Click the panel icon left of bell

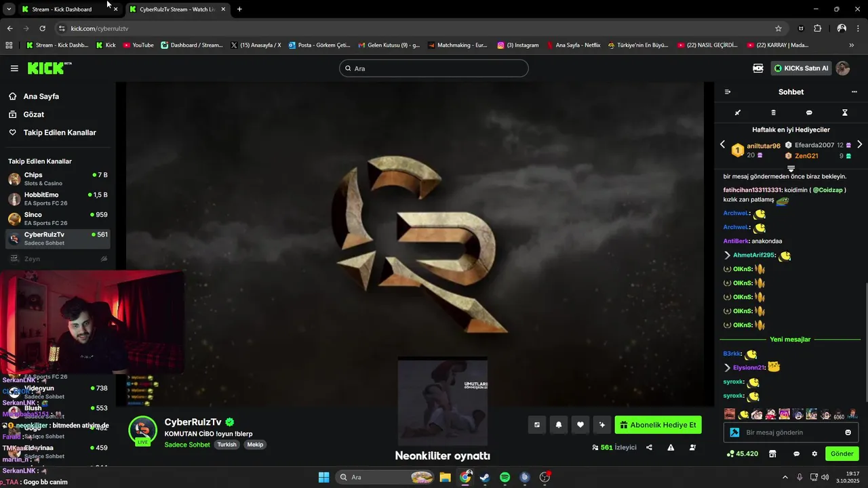[537, 425]
